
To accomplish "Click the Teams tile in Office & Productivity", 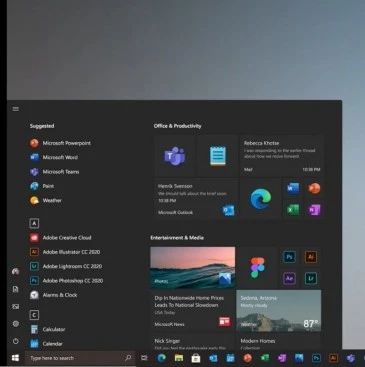I will tap(175, 156).
